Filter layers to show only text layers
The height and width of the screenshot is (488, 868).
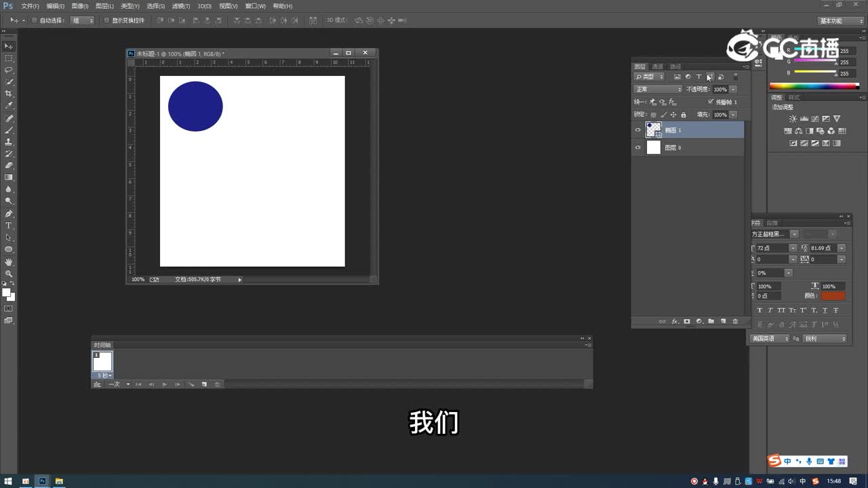click(699, 77)
